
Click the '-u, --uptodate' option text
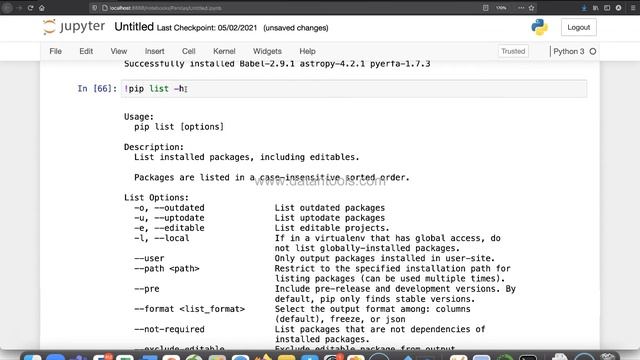[x=169, y=218]
